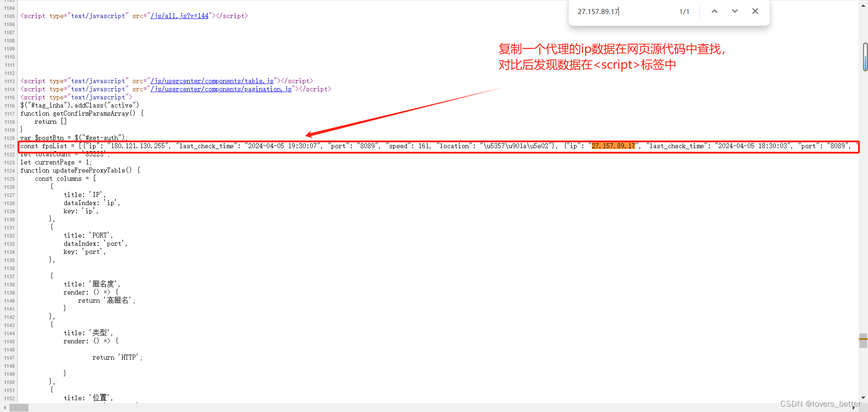Click 'function getConfirmParamsArray()' line
Screen dimensions: 868x412
[x=82, y=113]
